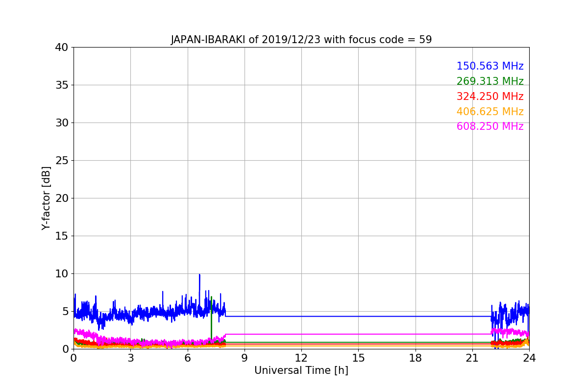588x392 pixels.
Task: Click x-axis tick value 3
Action: coord(130,358)
